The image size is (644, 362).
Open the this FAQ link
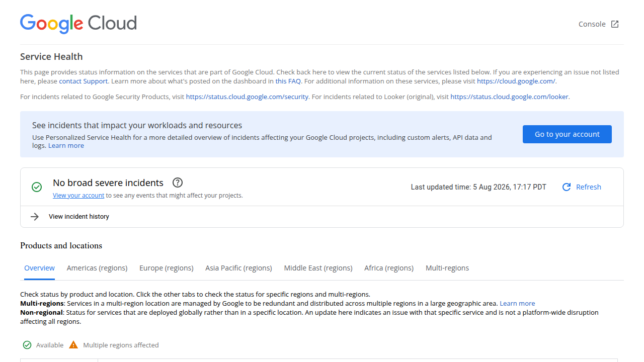288,81
